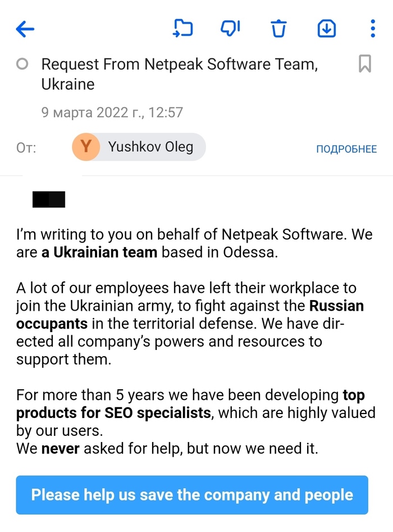Click the bold word "never"
Viewport: 393px width, 532px height.
(x=60, y=449)
